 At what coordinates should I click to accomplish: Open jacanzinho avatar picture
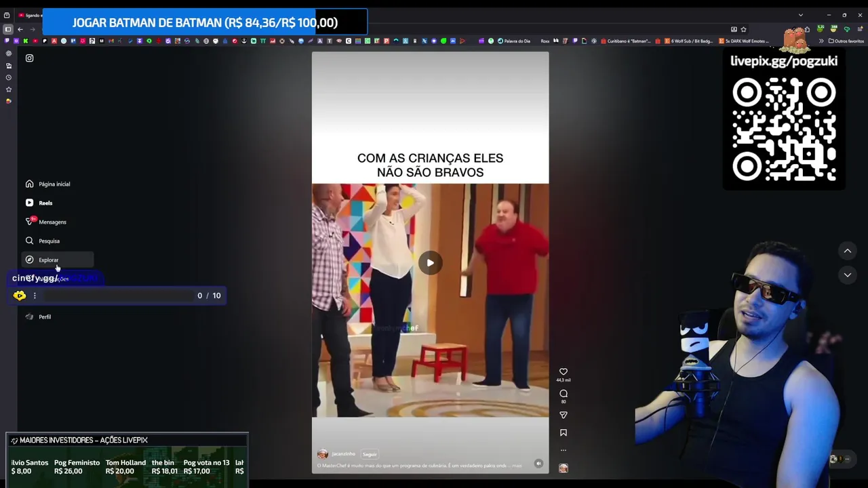point(323,454)
